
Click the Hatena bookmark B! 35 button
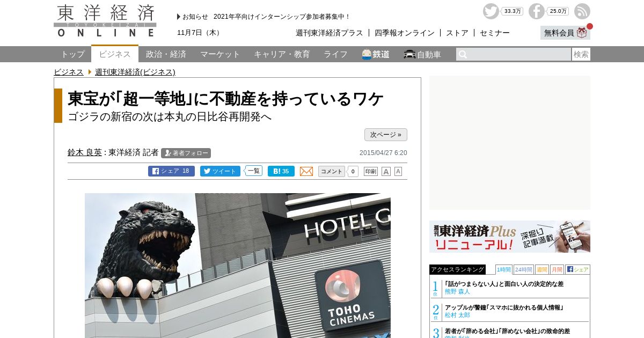pyautogui.click(x=281, y=171)
